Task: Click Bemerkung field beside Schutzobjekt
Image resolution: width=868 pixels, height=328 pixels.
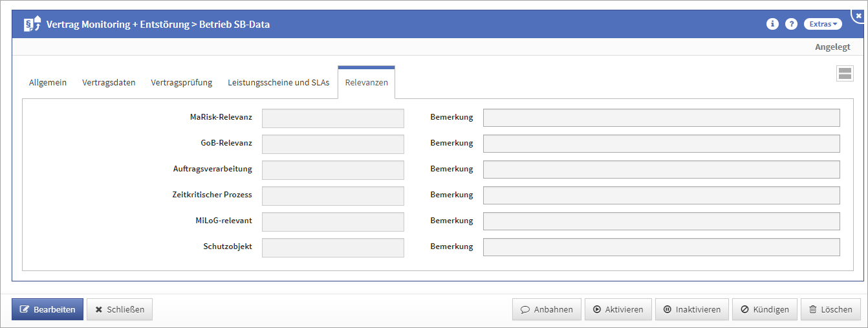Action: pyautogui.click(x=661, y=247)
